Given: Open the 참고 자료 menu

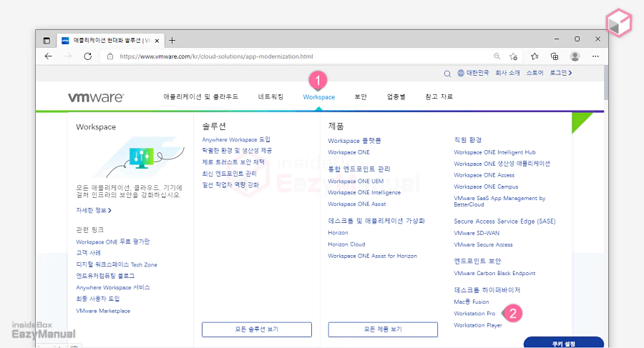Looking at the screenshot, I should coord(439,97).
